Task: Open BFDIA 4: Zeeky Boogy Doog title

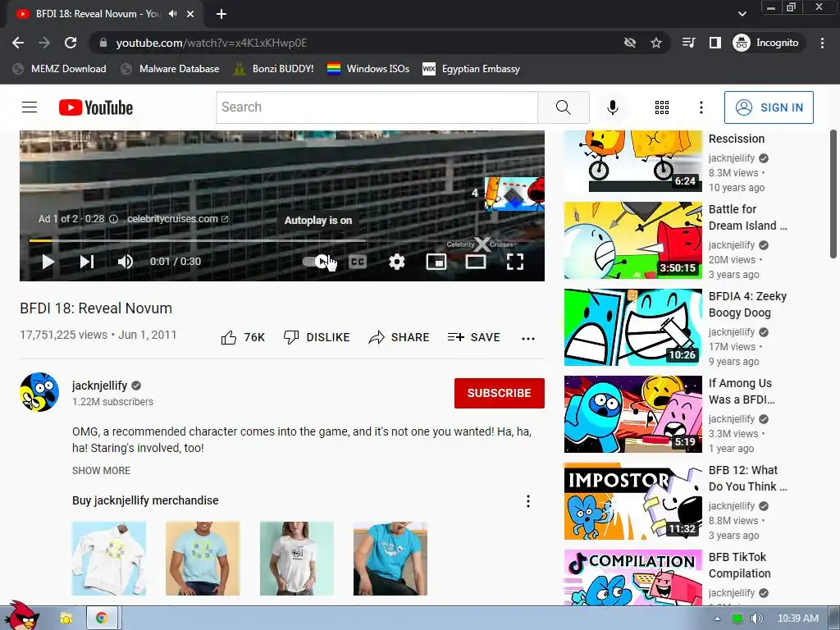Action: (x=747, y=304)
